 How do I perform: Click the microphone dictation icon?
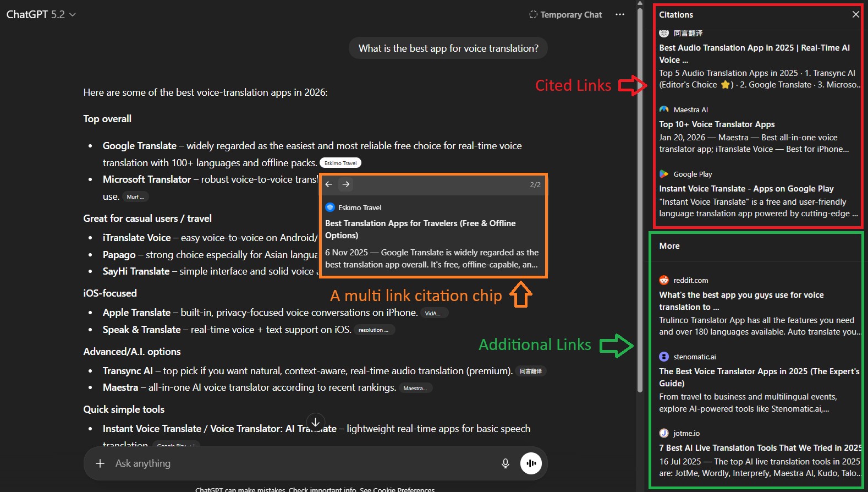point(506,463)
